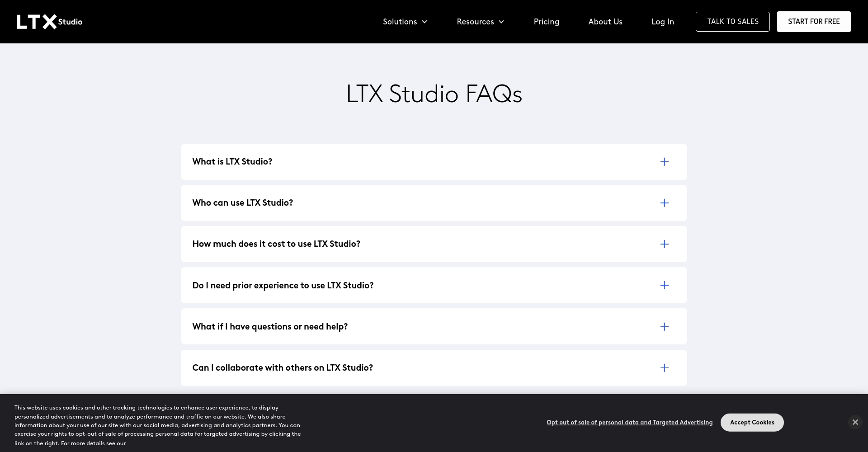Close the cookie banner
The height and width of the screenshot is (452, 868).
(855, 422)
